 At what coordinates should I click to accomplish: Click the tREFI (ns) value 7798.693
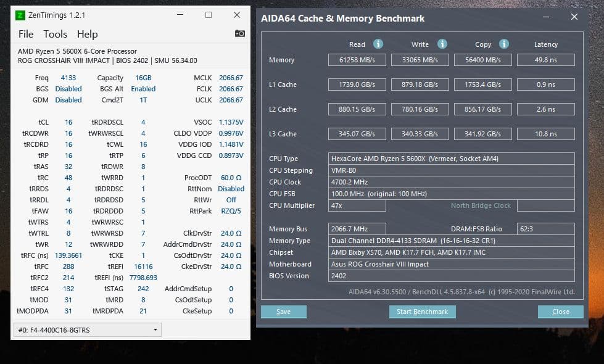[143, 278]
